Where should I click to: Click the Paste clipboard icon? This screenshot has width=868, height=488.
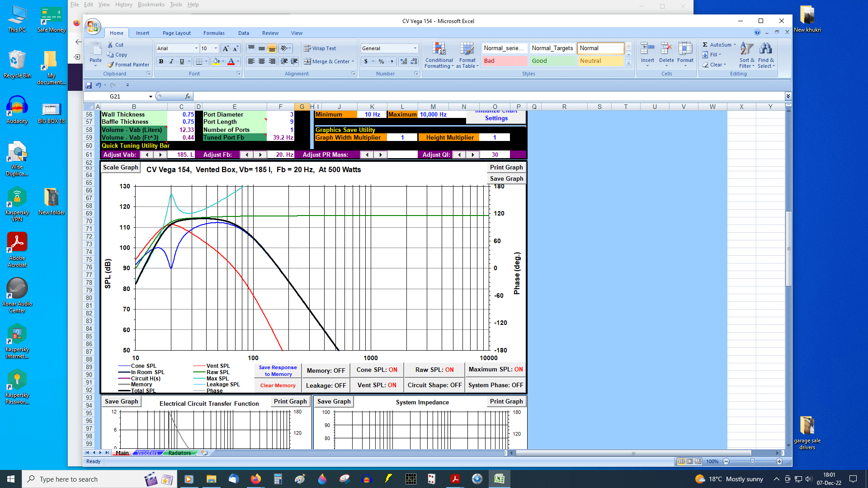pos(95,49)
